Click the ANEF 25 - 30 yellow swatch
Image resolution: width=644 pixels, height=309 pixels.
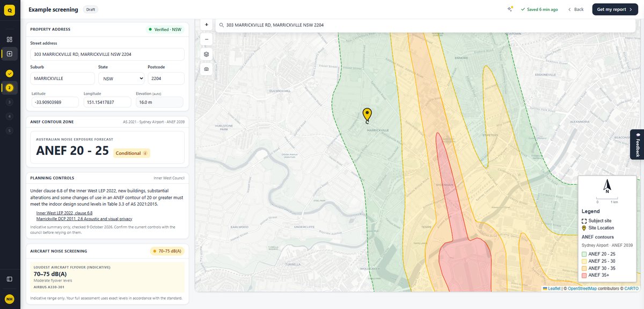(584, 261)
